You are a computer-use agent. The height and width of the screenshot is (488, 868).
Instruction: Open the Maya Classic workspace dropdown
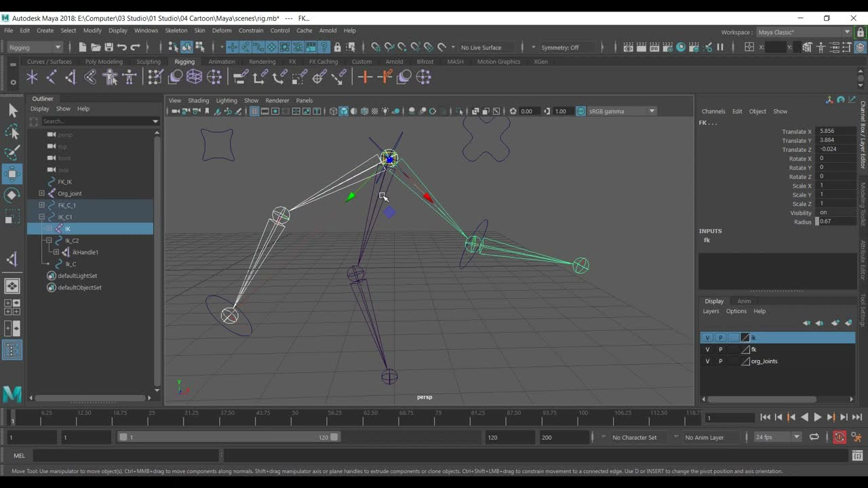804,32
